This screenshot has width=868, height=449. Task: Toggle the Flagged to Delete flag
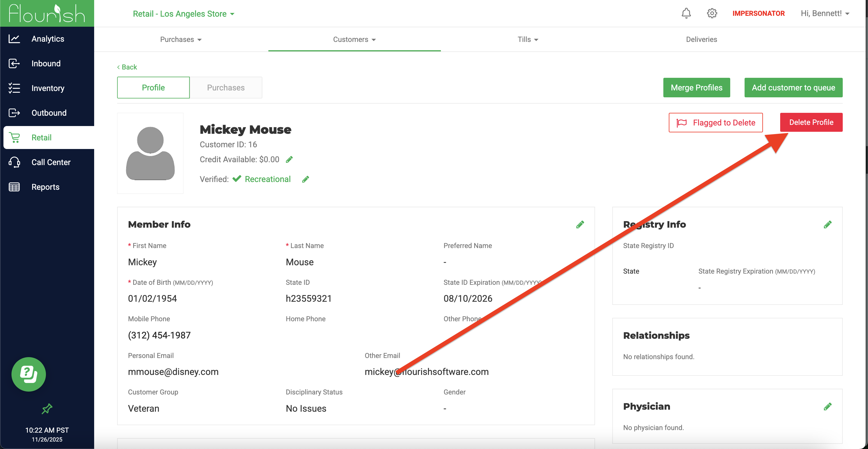tap(715, 123)
